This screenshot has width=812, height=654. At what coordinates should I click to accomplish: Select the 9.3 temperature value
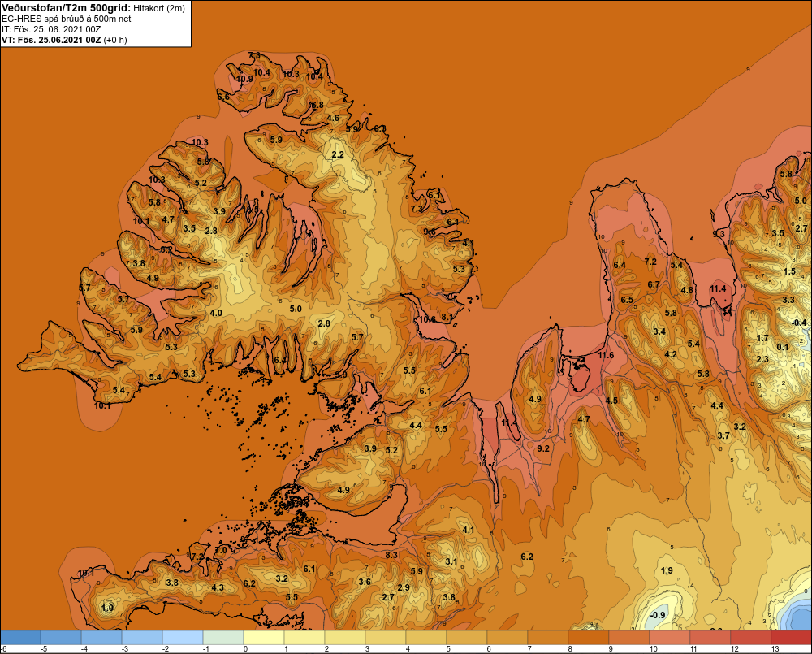coord(719,234)
